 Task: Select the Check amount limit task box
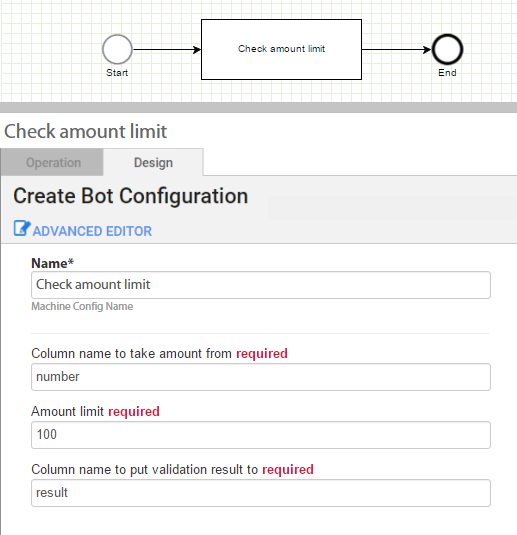tap(281, 49)
